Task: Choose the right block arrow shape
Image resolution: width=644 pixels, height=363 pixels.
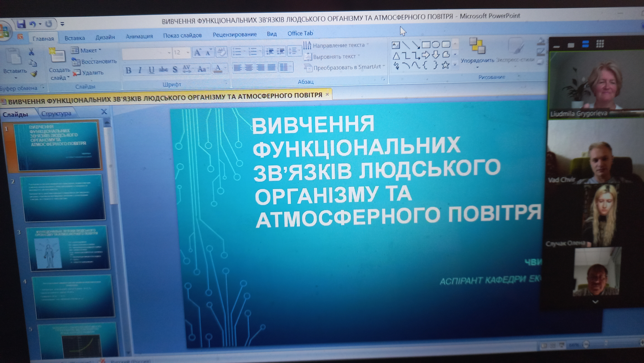Action: tap(426, 55)
